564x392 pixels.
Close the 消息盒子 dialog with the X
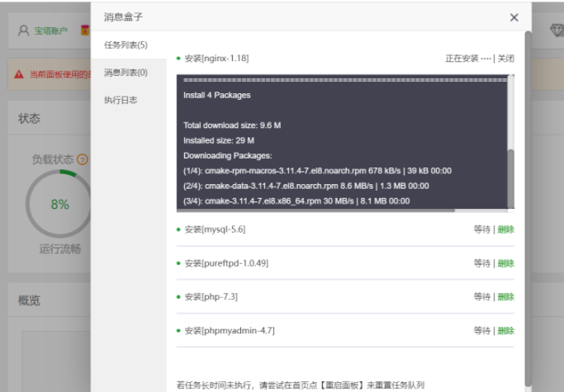click(514, 17)
